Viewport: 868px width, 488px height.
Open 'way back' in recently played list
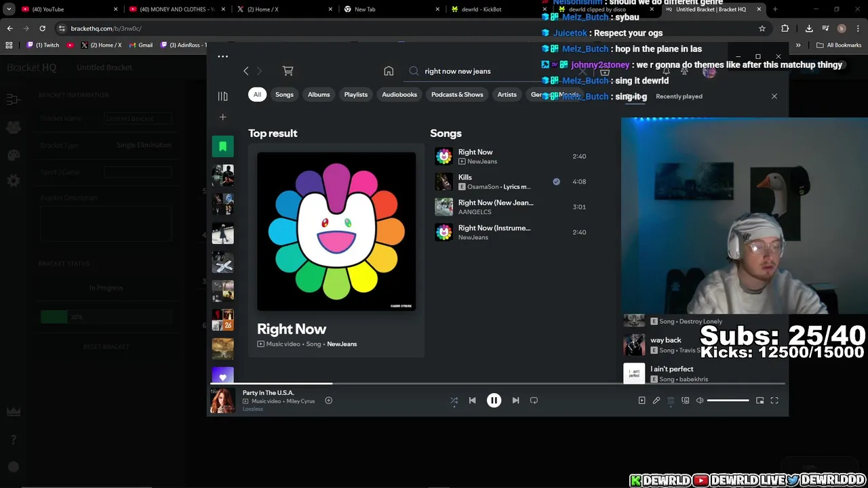(x=665, y=340)
